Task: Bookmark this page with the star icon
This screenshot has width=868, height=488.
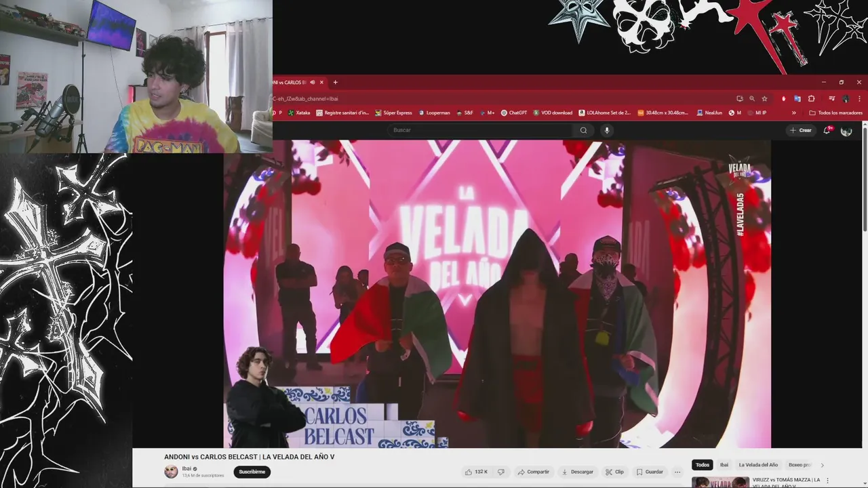Action: 764,98
